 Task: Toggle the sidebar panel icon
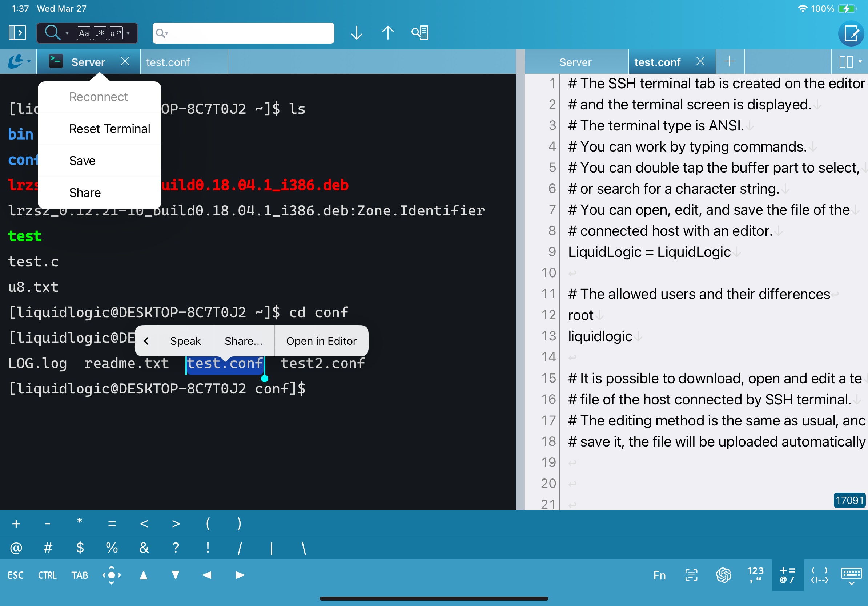(17, 33)
